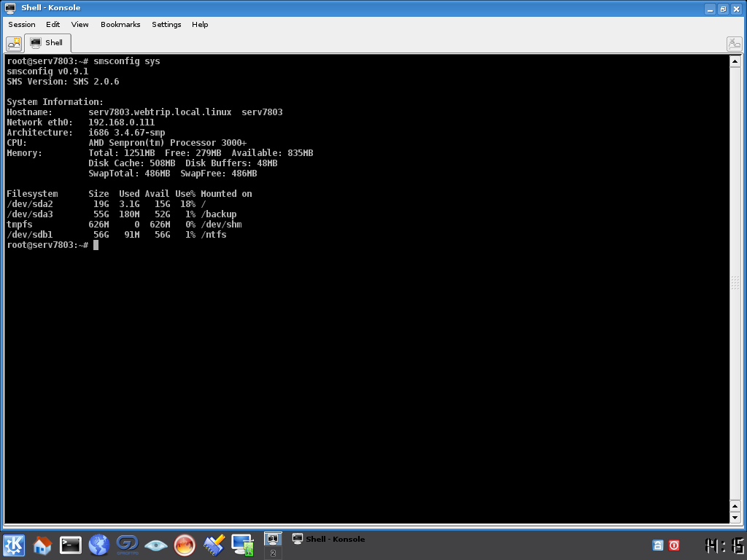Viewport: 747px width, 560px height.
Task: Click the notebook with brush icon
Action: (x=213, y=545)
